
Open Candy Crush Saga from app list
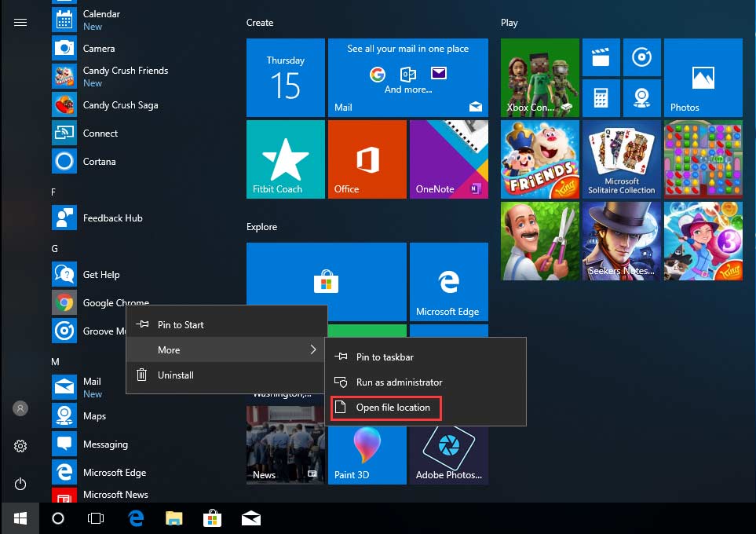pyautogui.click(x=121, y=104)
